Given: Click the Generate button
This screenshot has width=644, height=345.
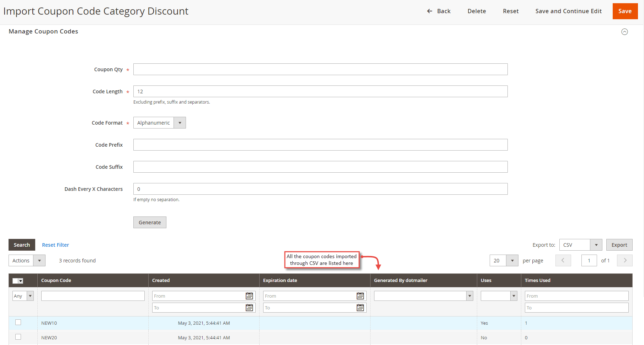Looking at the screenshot, I should coord(150,223).
